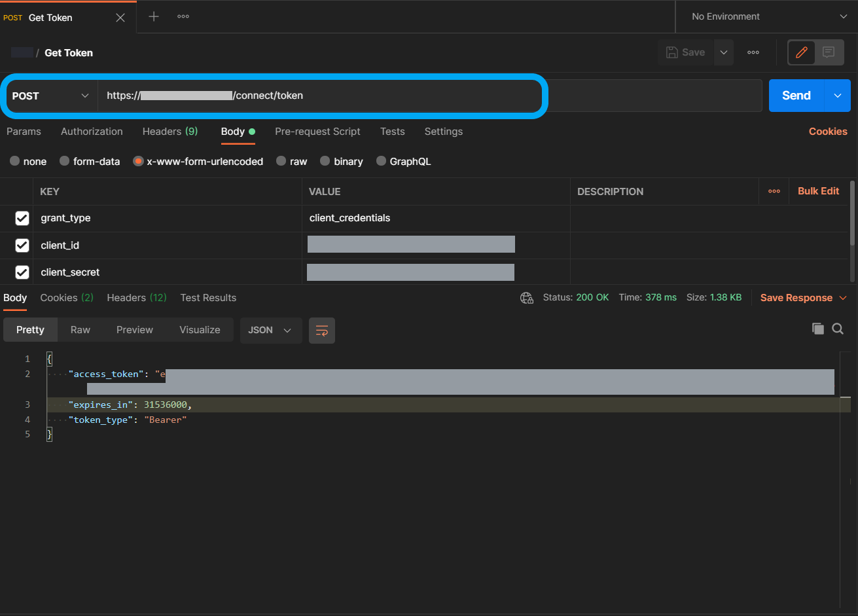The image size is (858, 616).
Task: Click the 378 ms time value
Action: click(x=661, y=297)
